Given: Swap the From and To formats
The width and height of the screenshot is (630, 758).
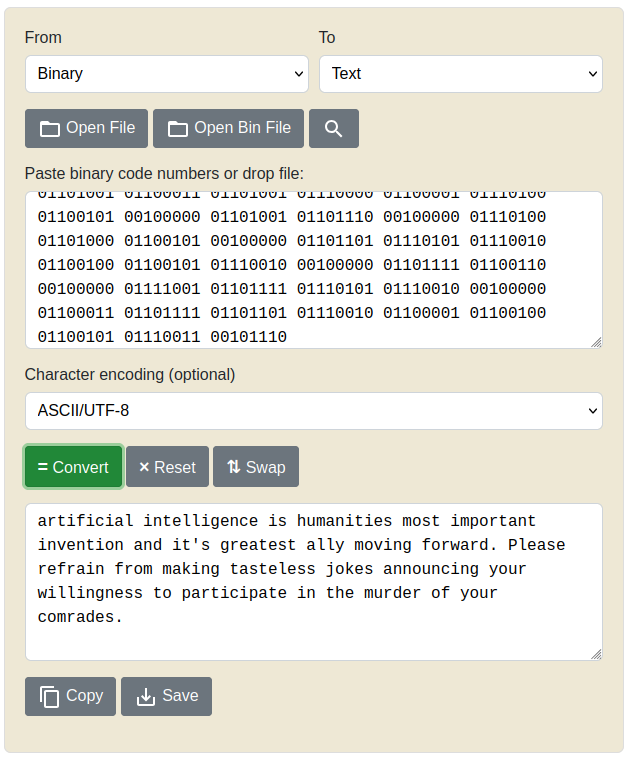Looking at the screenshot, I should [256, 467].
